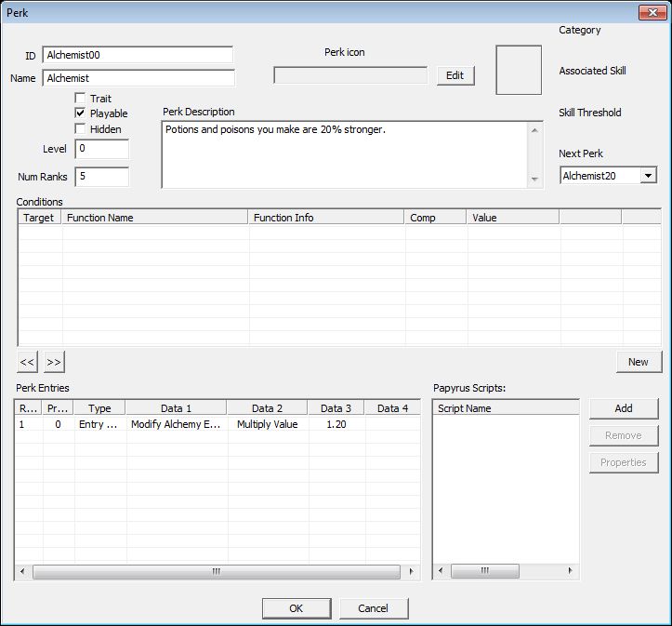Click the Function Info column header
This screenshot has width=672, height=626.
(326, 218)
